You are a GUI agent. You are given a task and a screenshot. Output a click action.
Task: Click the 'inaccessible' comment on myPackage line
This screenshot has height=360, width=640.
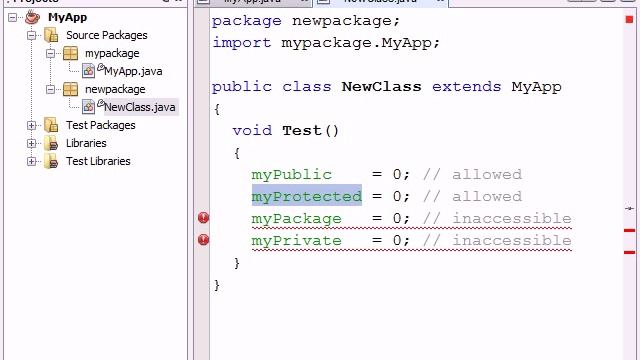[x=512, y=218]
